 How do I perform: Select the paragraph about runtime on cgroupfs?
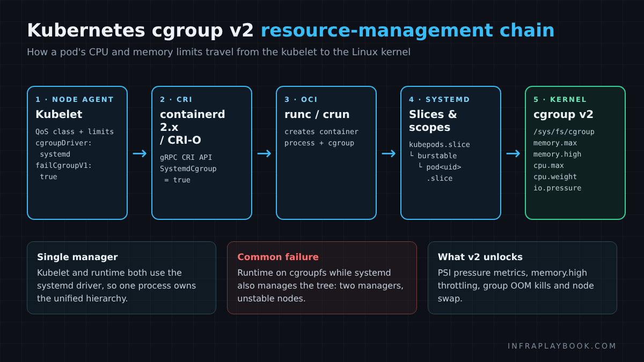[x=320, y=285]
